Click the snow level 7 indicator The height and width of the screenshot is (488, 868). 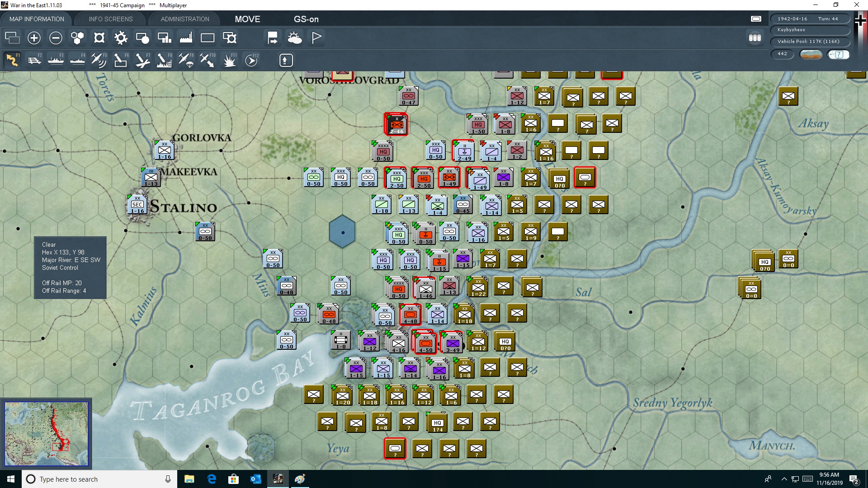[x=839, y=55]
